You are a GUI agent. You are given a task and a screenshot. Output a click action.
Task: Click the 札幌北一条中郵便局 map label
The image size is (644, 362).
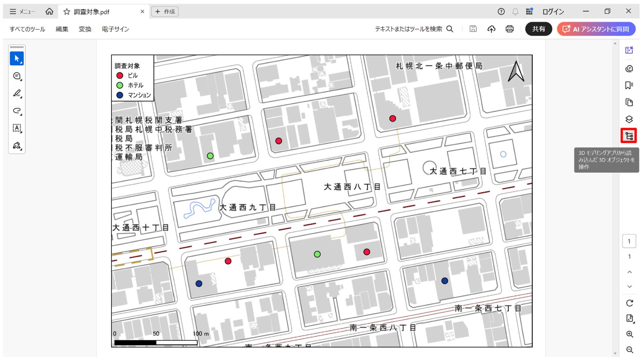point(439,66)
